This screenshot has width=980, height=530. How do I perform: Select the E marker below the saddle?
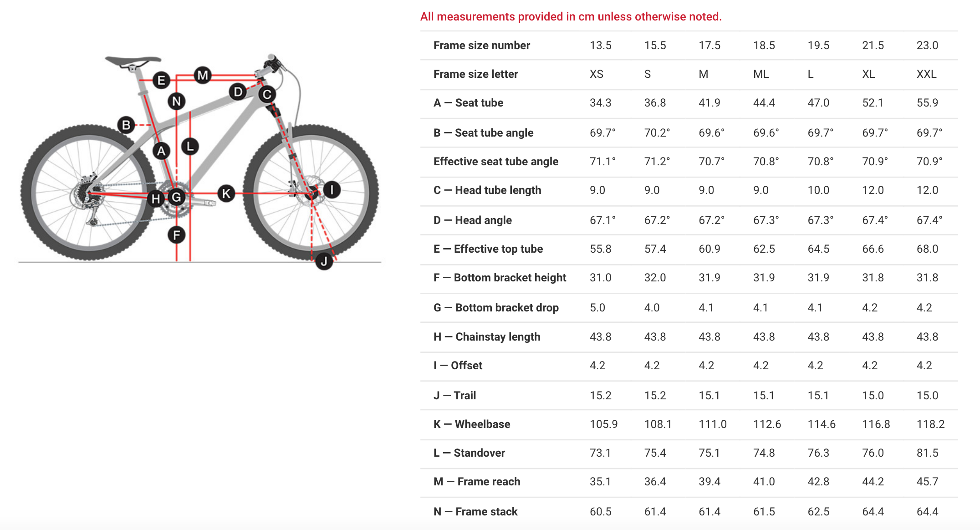[161, 81]
